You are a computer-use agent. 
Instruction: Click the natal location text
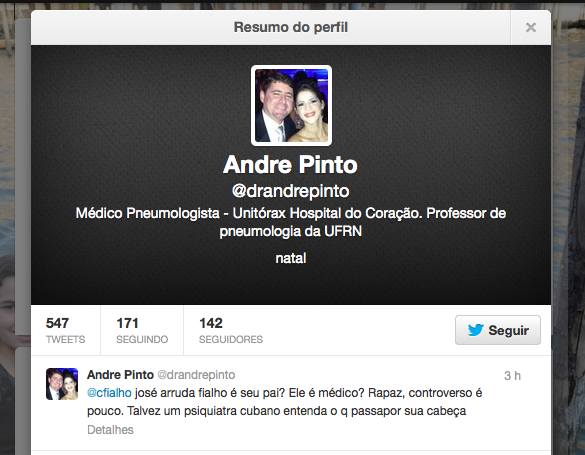tap(291, 258)
